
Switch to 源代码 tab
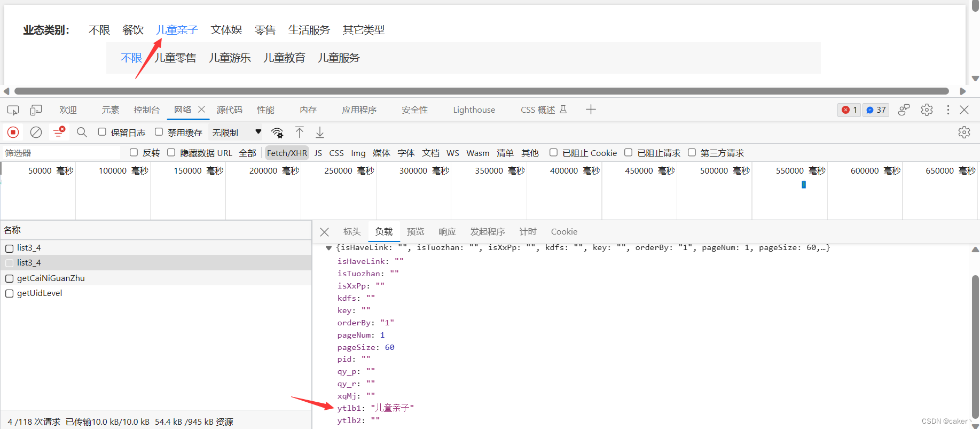230,110
